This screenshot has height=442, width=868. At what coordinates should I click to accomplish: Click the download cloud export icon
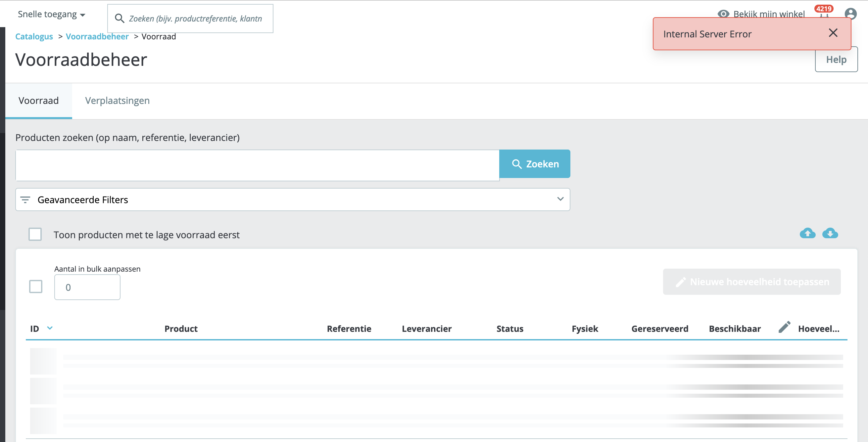[830, 233]
